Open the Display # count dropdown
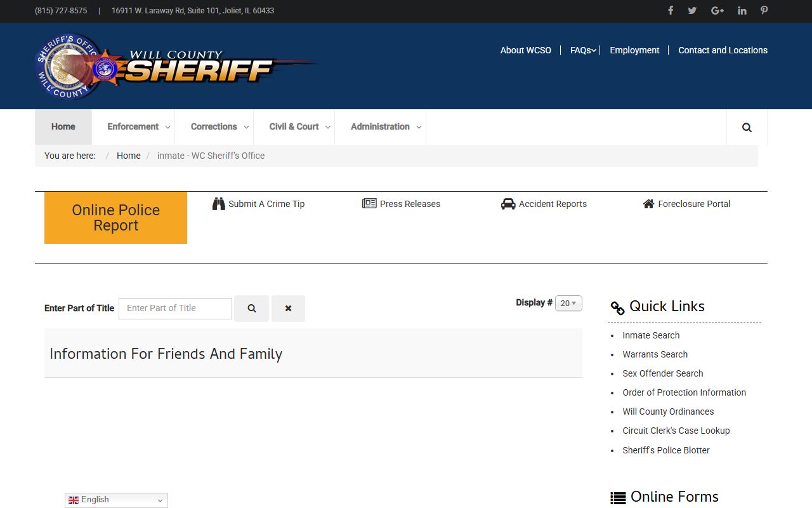This screenshot has width=812, height=508. point(568,304)
